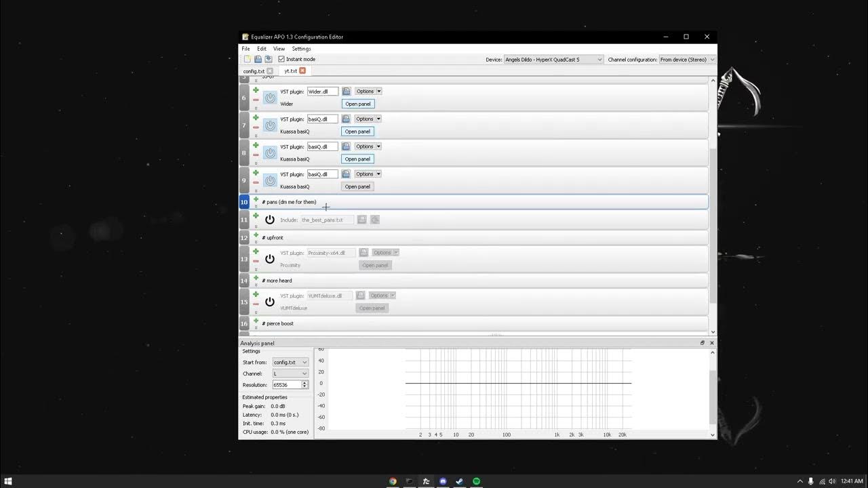
Task: Open the analysis Channel L dropdown
Action: point(290,373)
